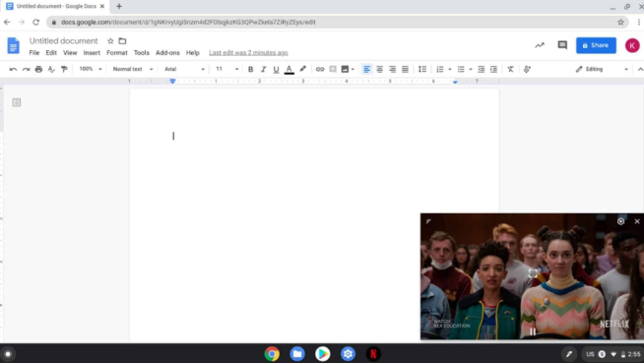Align text to the right
This screenshot has width=644, height=363.
(392, 69)
